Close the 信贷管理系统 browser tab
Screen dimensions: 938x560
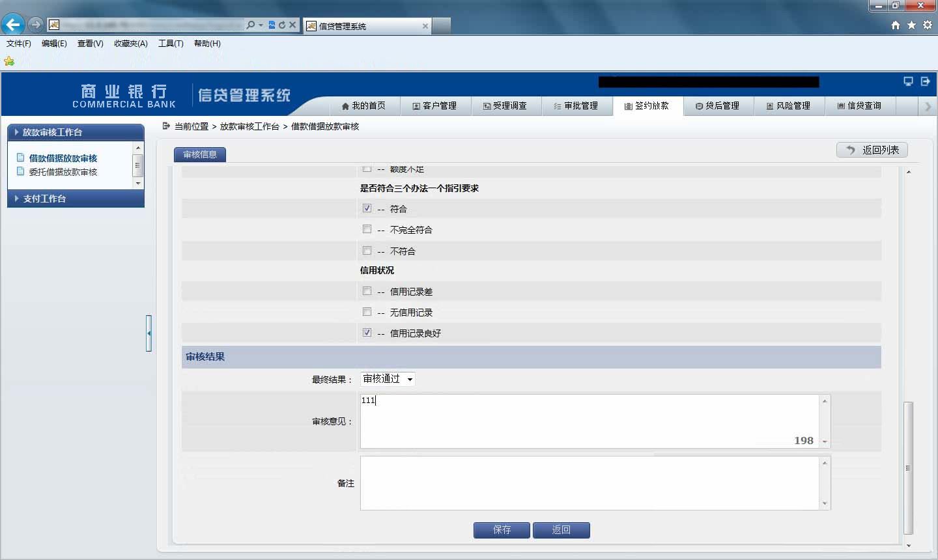click(425, 26)
